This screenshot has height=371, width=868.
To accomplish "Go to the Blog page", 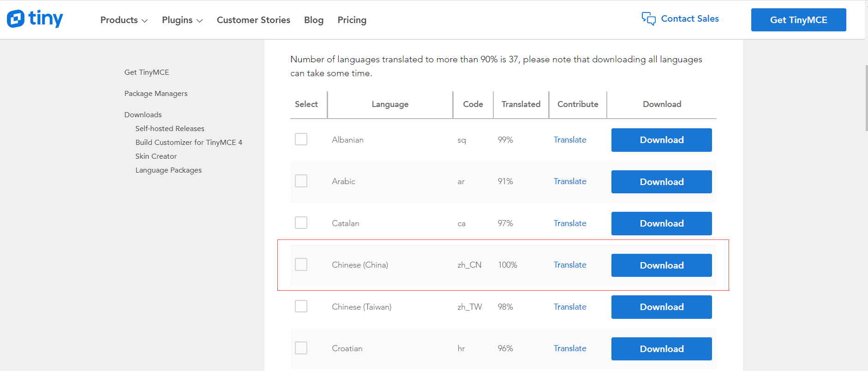I will click(x=314, y=20).
